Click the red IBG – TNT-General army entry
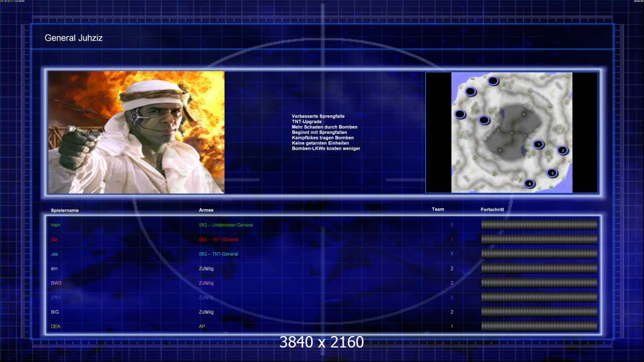 (x=219, y=240)
